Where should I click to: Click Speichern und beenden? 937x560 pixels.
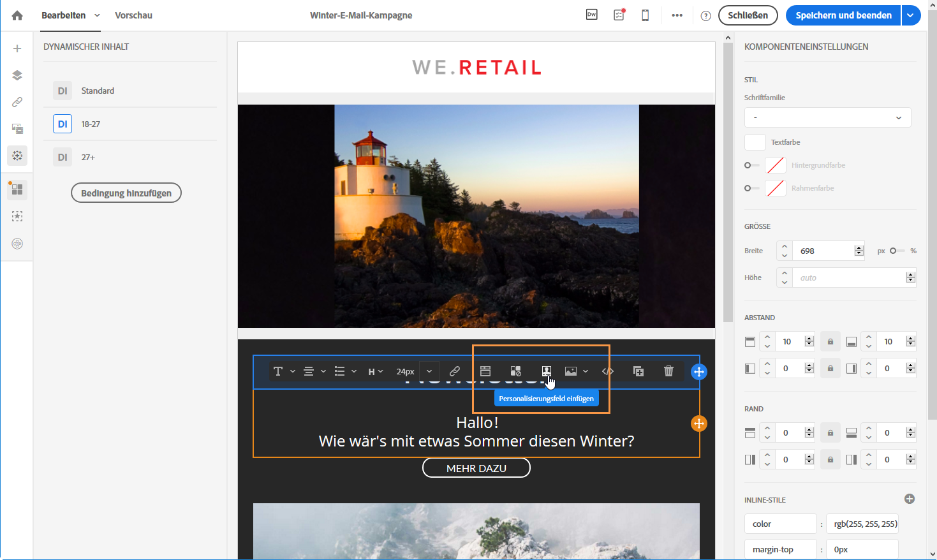tap(843, 15)
